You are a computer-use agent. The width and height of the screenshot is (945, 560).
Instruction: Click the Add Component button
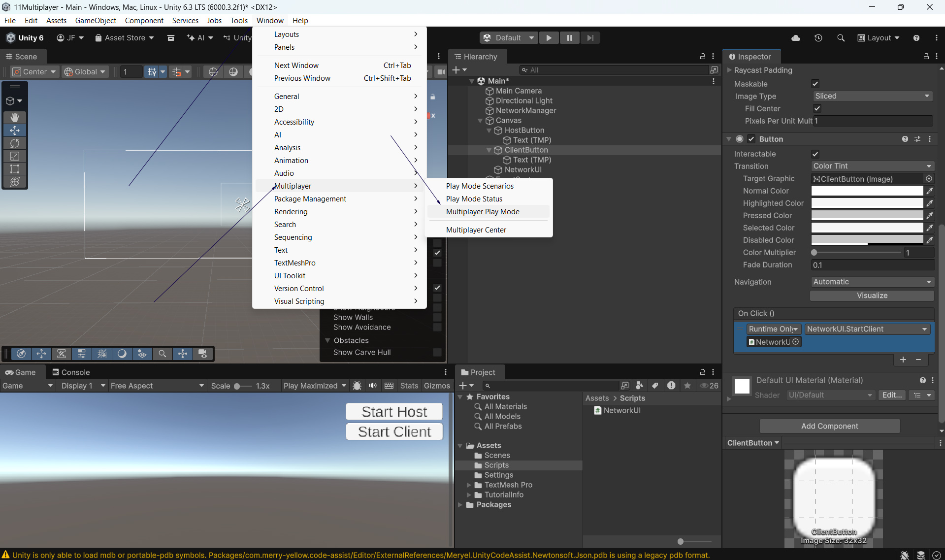pos(829,426)
